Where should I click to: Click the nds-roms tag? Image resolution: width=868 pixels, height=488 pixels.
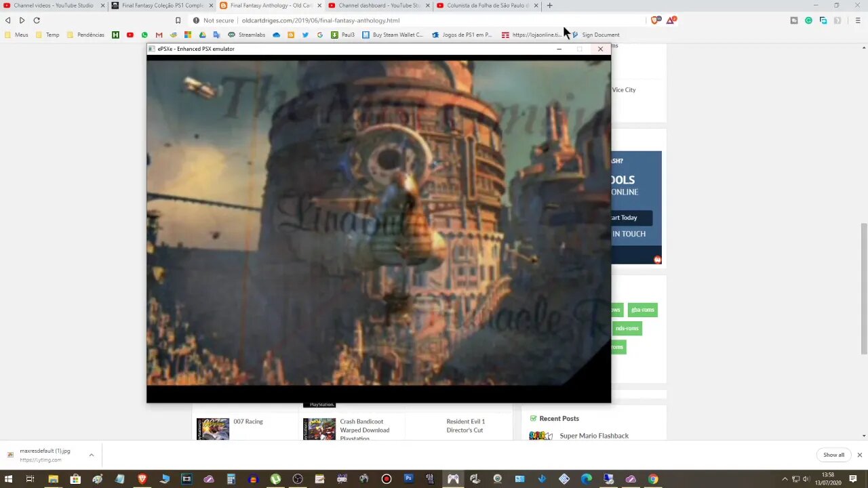point(627,328)
